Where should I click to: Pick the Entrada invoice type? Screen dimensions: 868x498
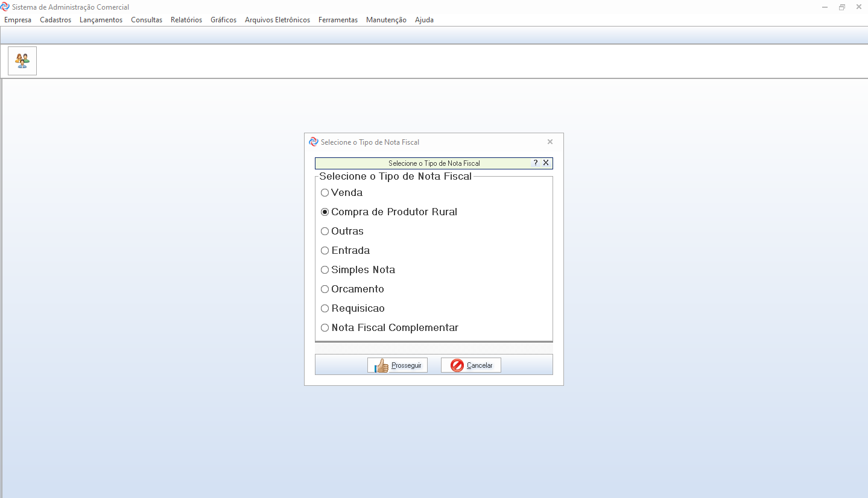point(325,251)
